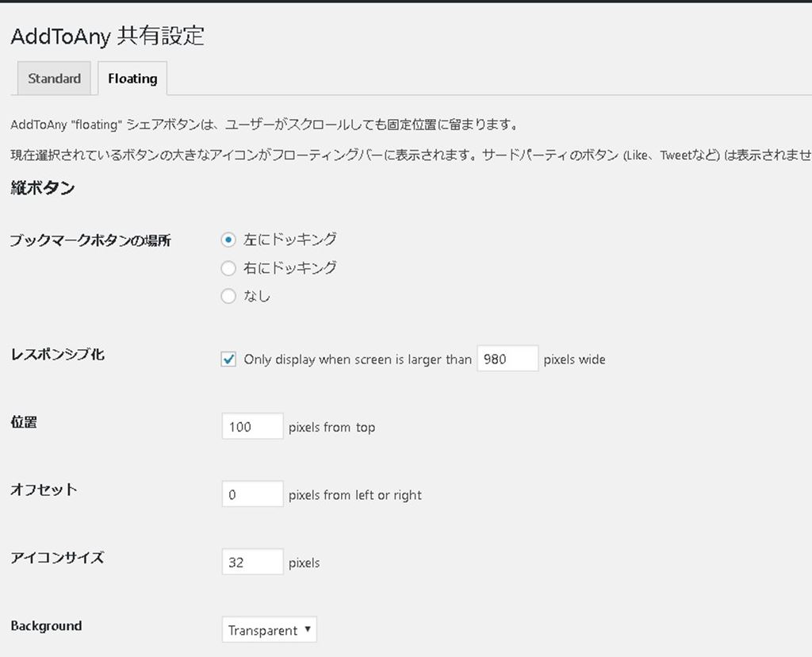Screen dimensions: 812x657
Task: Click the 'pixels from left or right' text
Action: (354, 495)
